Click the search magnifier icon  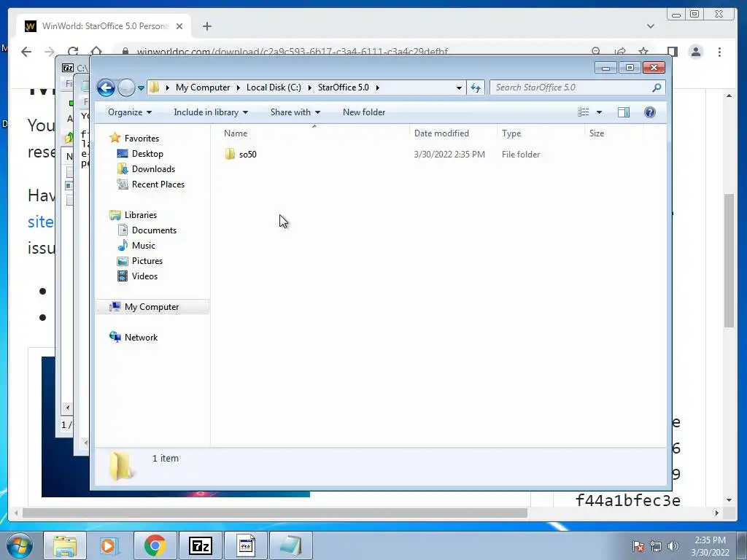click(x=657, y=87)
